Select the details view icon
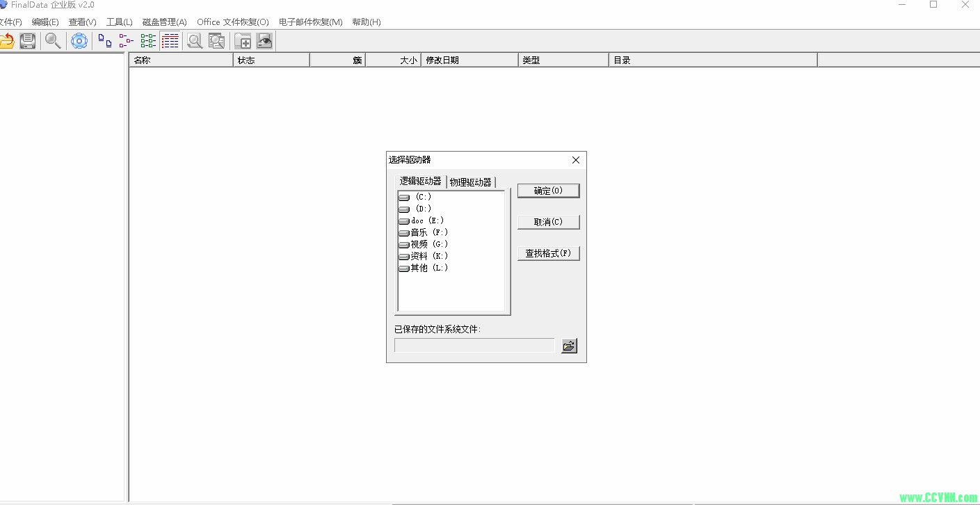This screenshot has width=980, height=505. [170, 41]
